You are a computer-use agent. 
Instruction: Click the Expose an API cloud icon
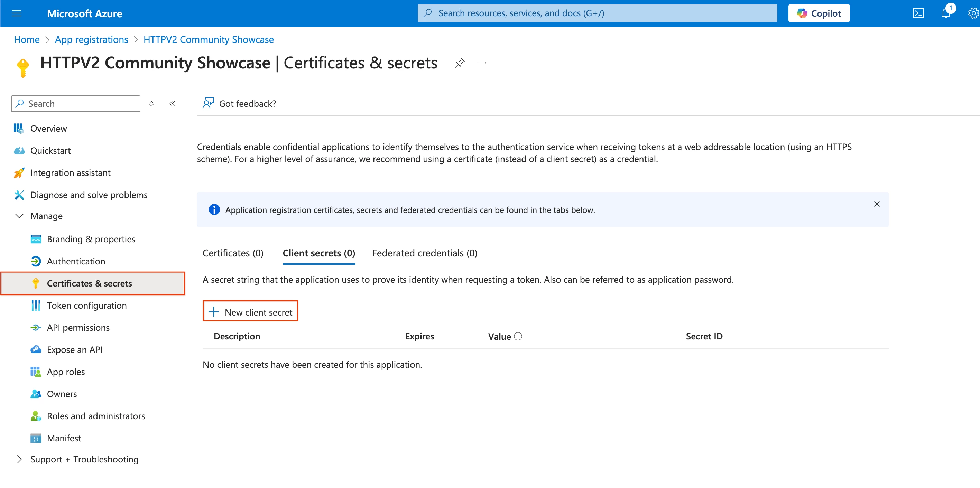pyautogui.click(x=36, y=349)
